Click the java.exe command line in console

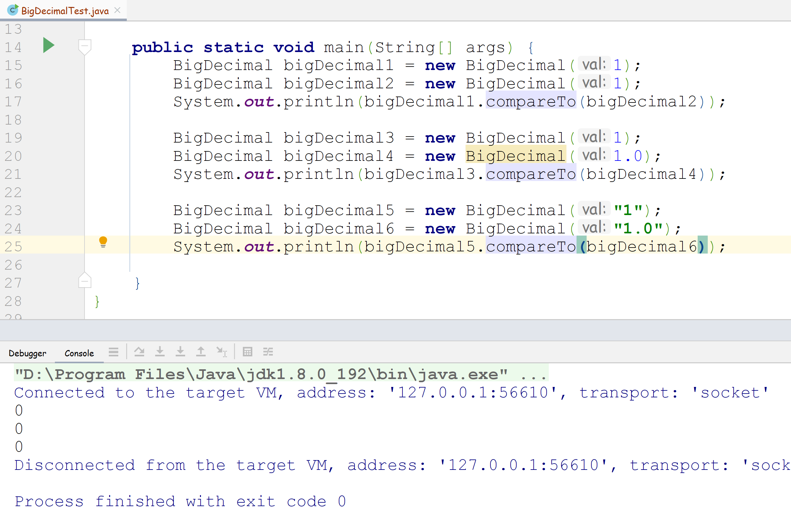coord(281,374)
